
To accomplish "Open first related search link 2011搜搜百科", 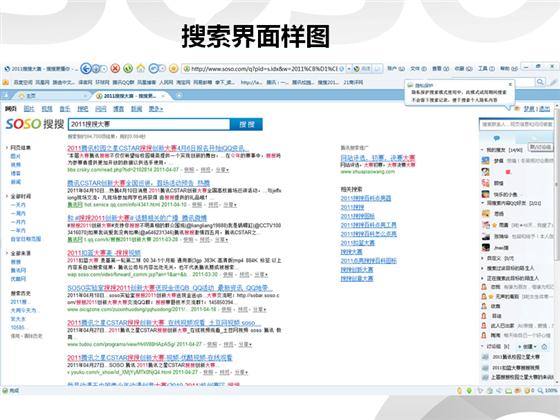I will pyautogui.click(x=366, y=198).
